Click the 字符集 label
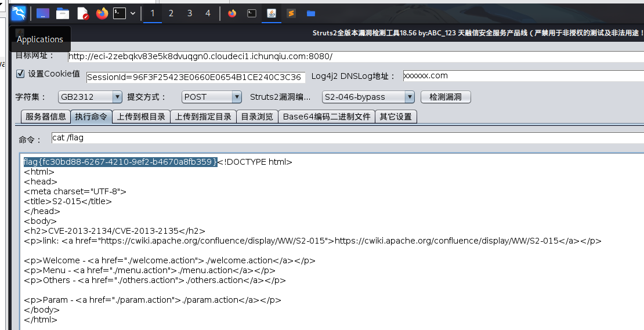 (x=31, y=97)
